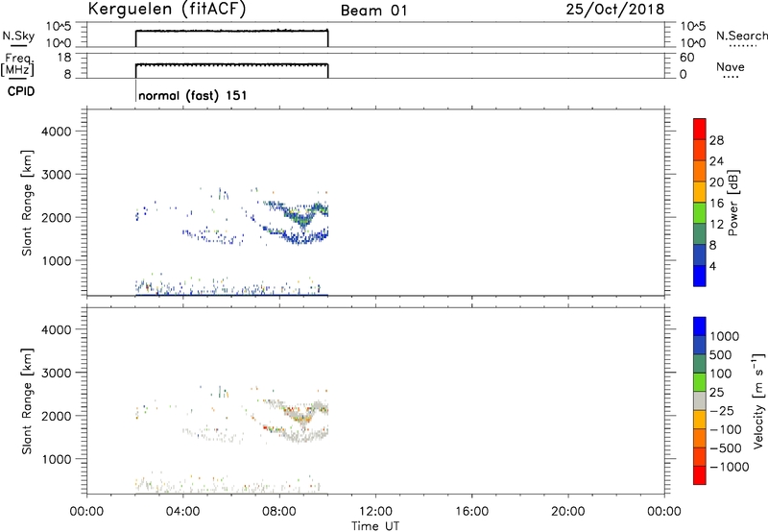Click the '1000' range tick in velocity panel

(57, 459)
